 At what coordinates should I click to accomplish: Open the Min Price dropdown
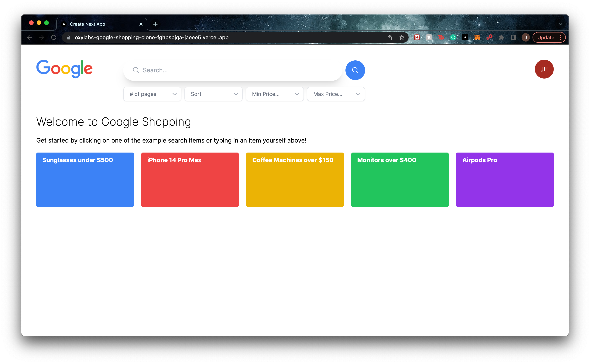(274, 94)
